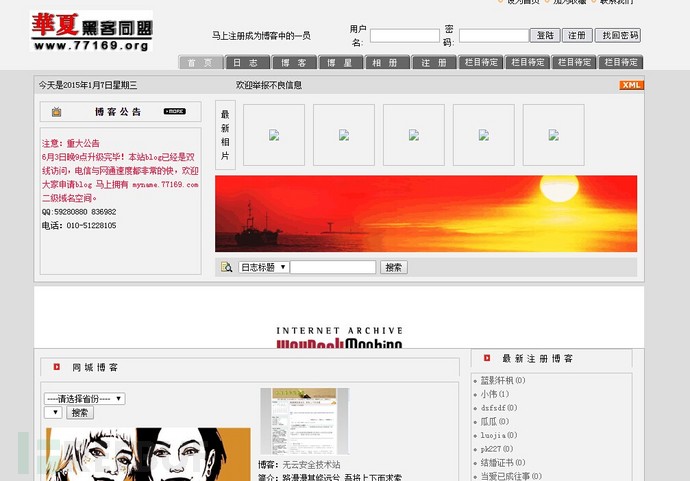The width and height of the screenshot is (690, 481).
Task: Open the more button in 博客公告
Action: (x=175, y=111)
